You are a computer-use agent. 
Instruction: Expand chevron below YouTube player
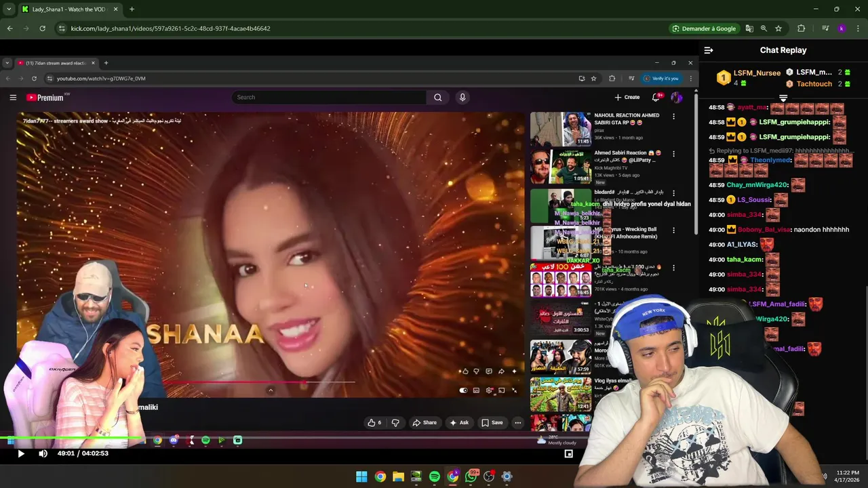tap(271, 390)
